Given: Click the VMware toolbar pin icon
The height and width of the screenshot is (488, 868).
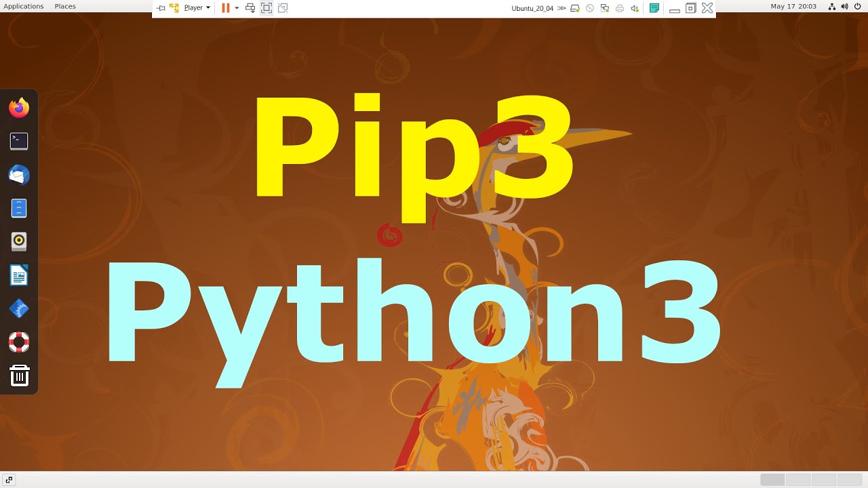Looking at the screenshot, I should (x=161, y=8).
